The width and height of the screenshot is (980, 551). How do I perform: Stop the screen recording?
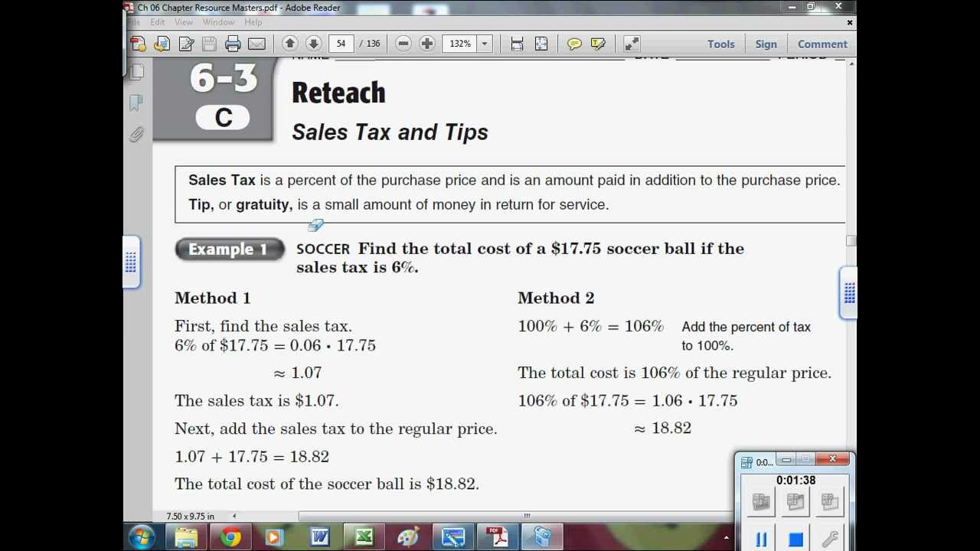795,540
